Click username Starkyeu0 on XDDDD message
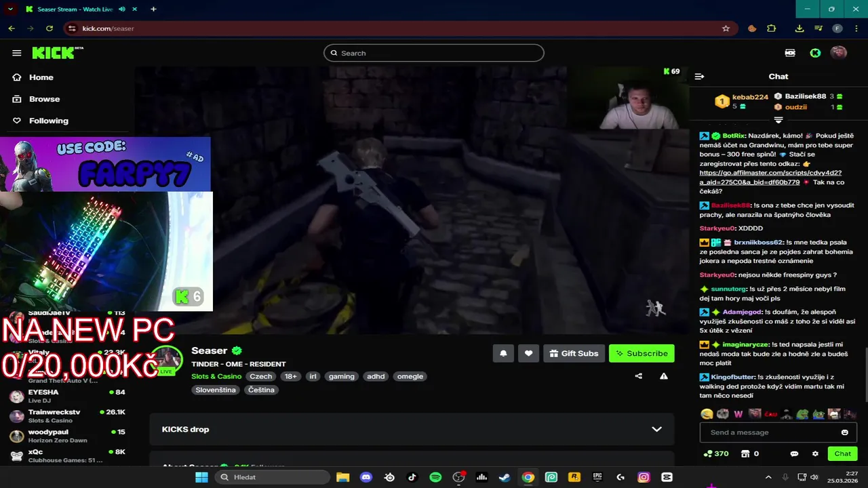The width and height of the screenshot is (868, 488). [x=717, y=228]
